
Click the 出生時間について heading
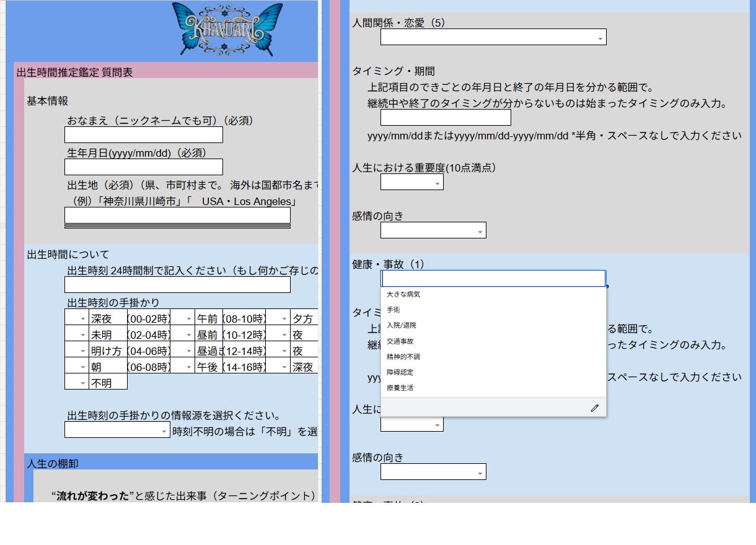coord(68,254)
